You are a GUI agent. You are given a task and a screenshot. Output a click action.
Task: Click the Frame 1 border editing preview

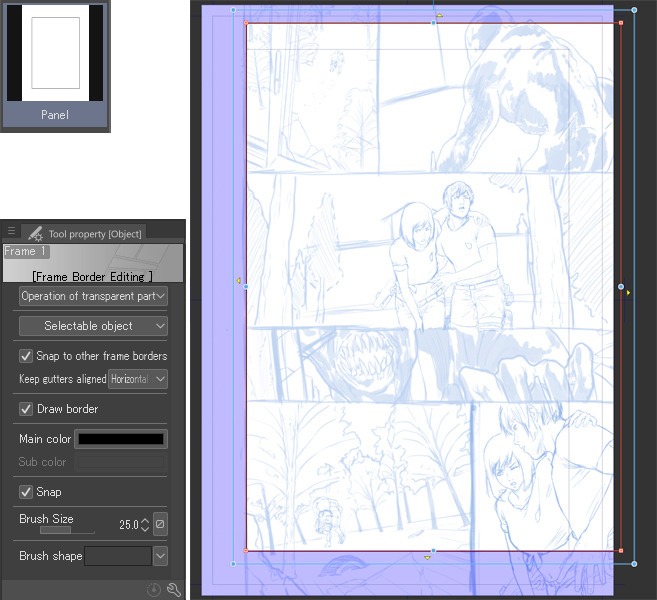pyautogui.click(x=93, y=263)
